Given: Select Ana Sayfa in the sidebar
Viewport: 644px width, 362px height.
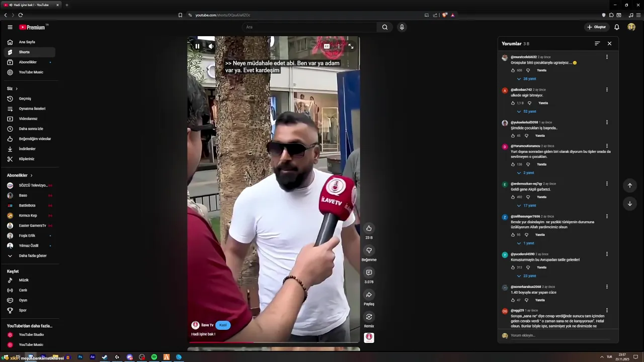Looking at the screenshot, I should click(x=30, y=42).
